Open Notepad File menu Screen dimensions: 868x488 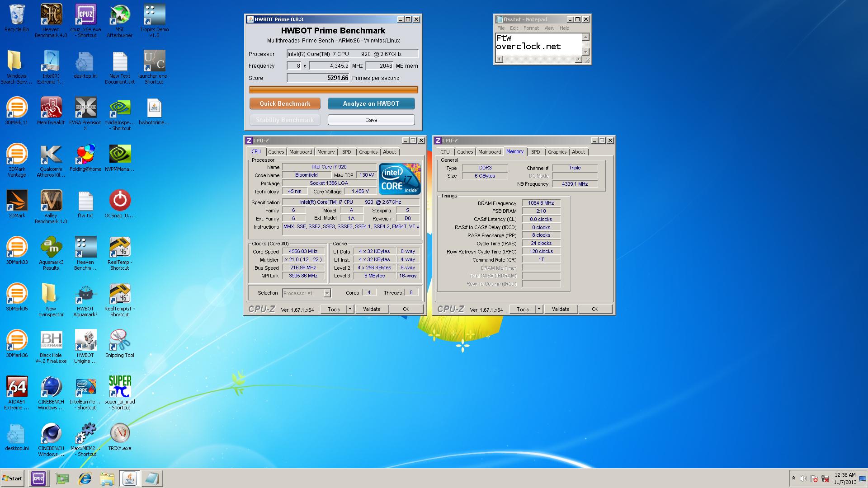[x=501, y=28]
